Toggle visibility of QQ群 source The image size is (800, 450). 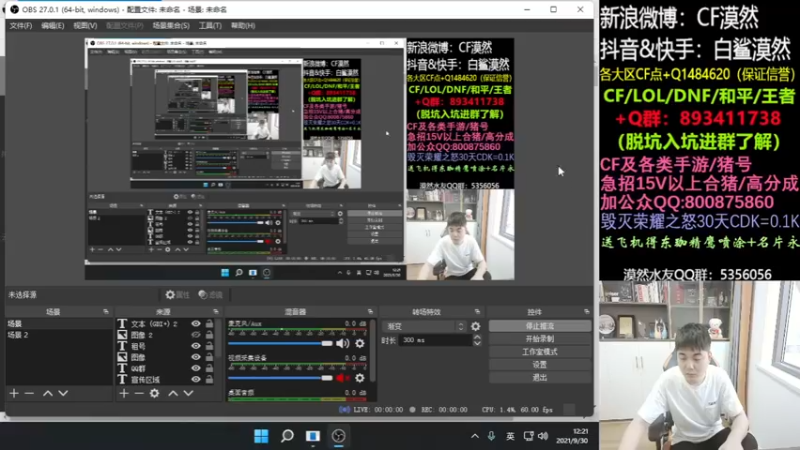tap(196, 368)
